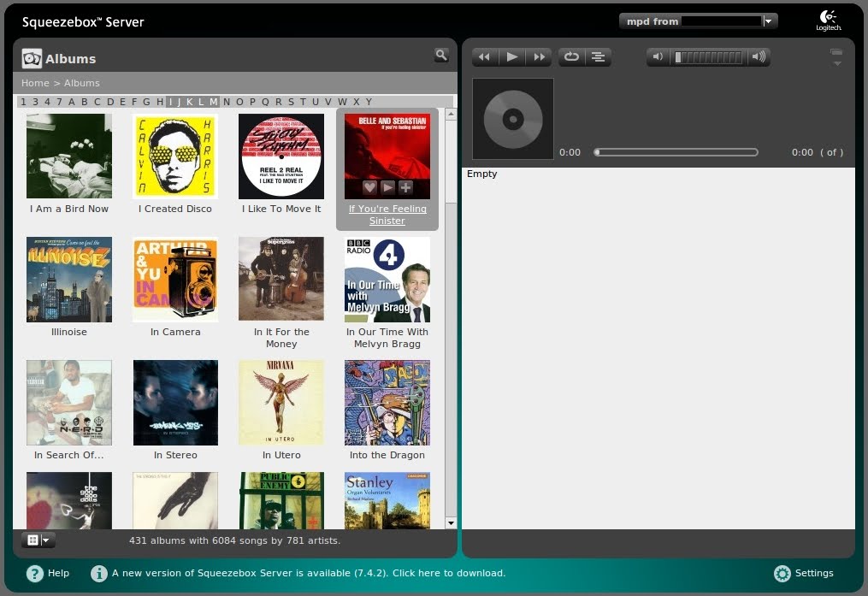
Task: Click the Help question mark icon
Action: [x=34, y=573]
